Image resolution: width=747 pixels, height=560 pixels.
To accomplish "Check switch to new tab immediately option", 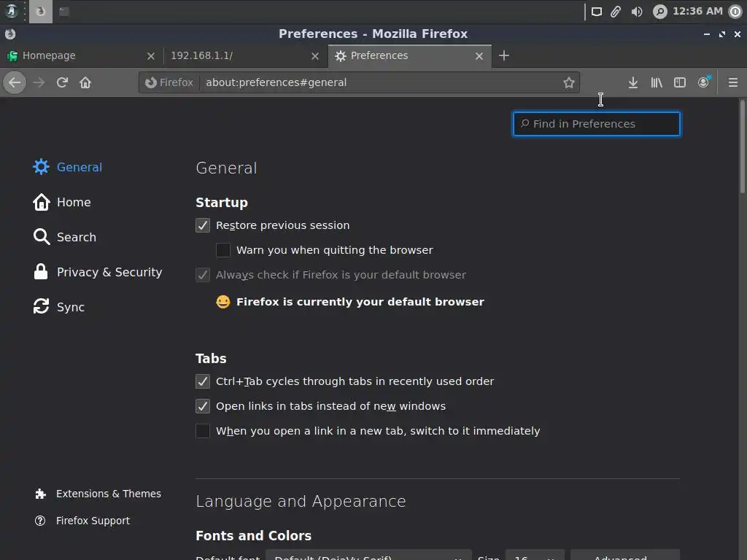I will (203, 431).
